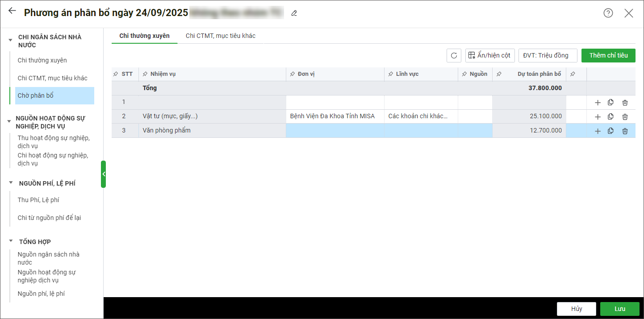Collapse sidebar with green handle

104,174
